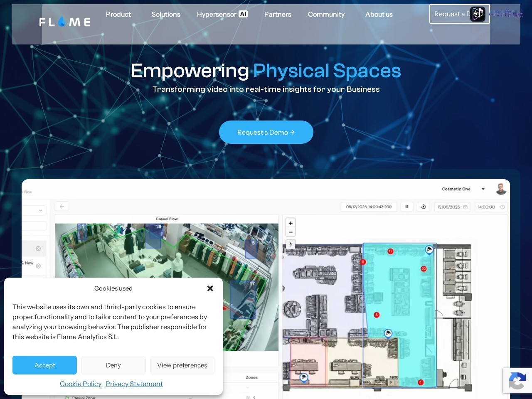This screenshot has height=399, width=532.
Task: Expand the Cosmetic One dropdown arrow
Action: coord(483,189)
